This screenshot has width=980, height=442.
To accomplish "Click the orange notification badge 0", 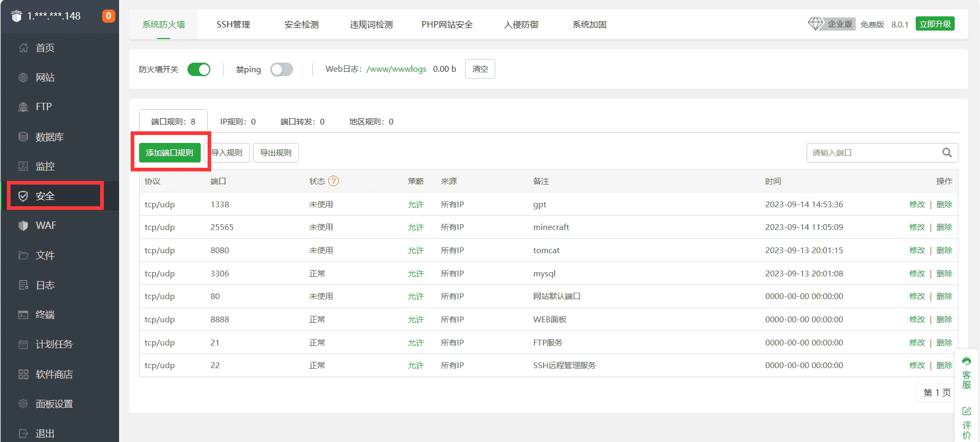I will coord(109,16).
